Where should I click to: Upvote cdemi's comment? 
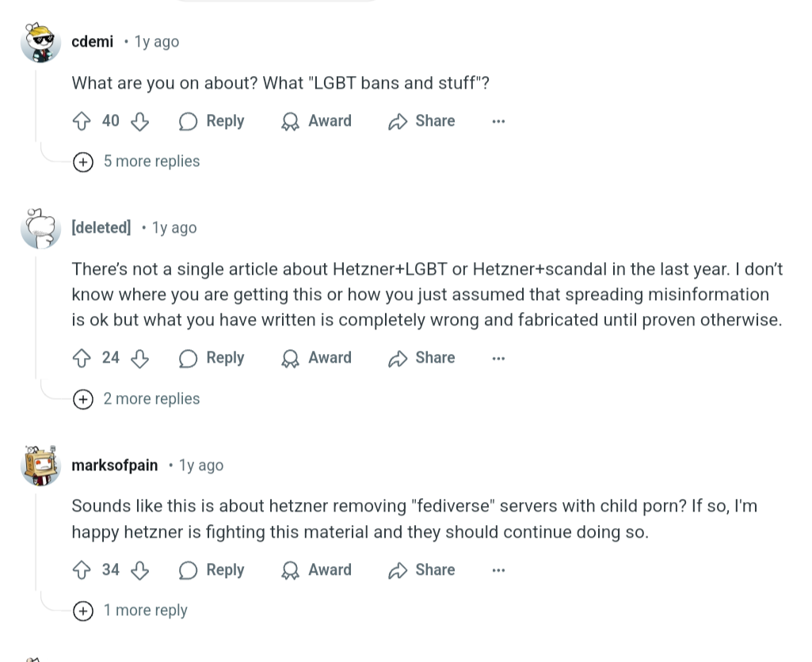pyautogui.click(x=82, y=122)
